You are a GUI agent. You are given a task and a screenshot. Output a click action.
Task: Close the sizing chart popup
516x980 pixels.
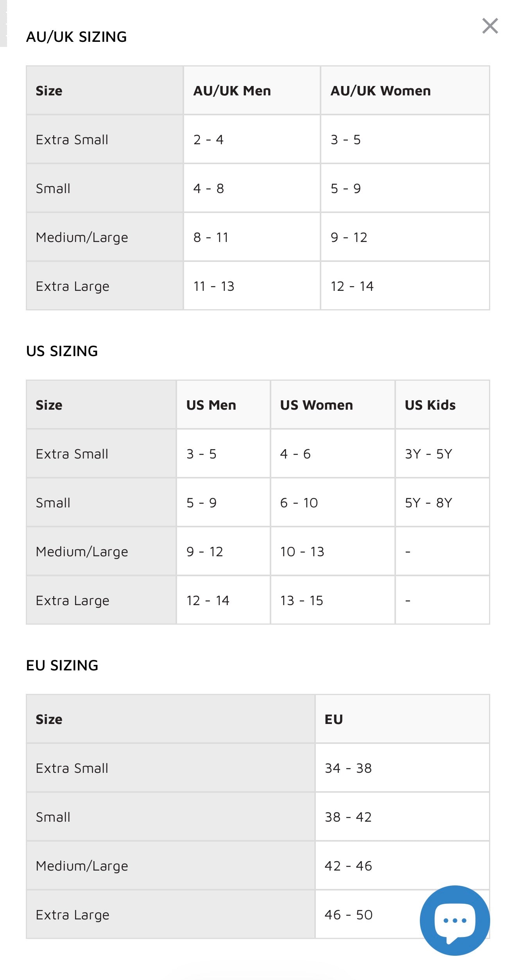tap(490, 26)
